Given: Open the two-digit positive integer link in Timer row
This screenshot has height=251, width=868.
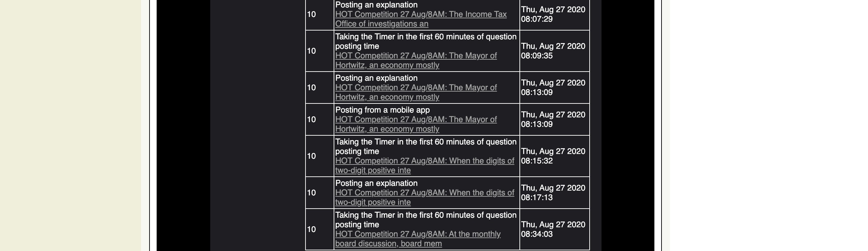Looking at the screenshot, I should (425, 166).
